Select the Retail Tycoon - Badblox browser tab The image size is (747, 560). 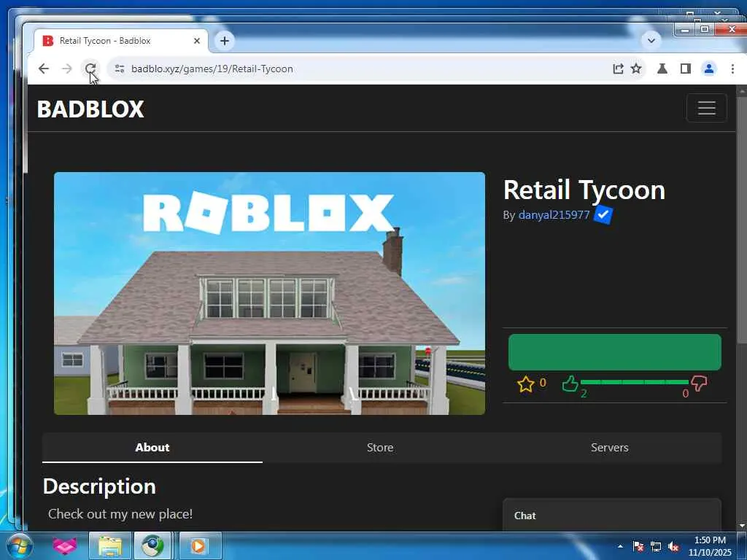point(121,41)
